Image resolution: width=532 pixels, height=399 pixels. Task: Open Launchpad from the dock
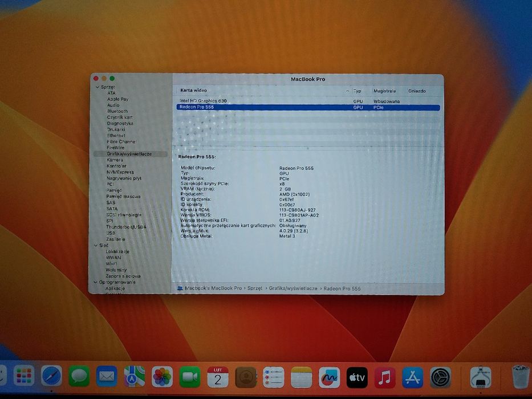[24, 376]
